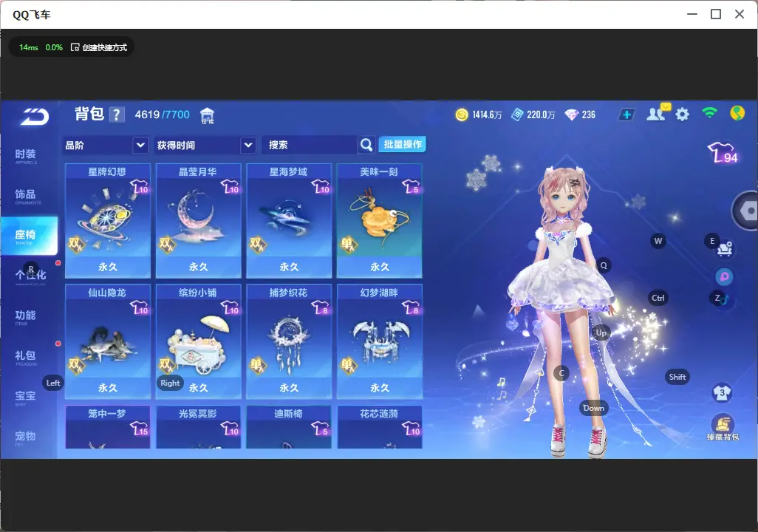Viewport: 758px width, 532px height.
Task: Click the Q key overlay button
Action: click(604, 265)
